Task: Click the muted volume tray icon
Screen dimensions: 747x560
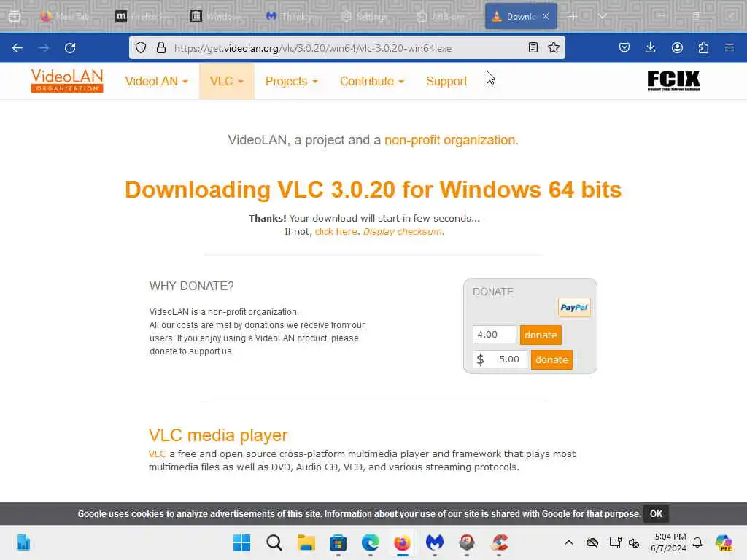Action: point(634,542)
